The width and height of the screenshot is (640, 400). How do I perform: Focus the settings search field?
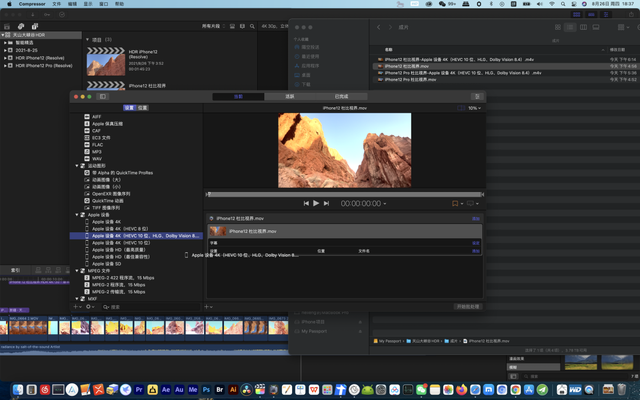150,307
